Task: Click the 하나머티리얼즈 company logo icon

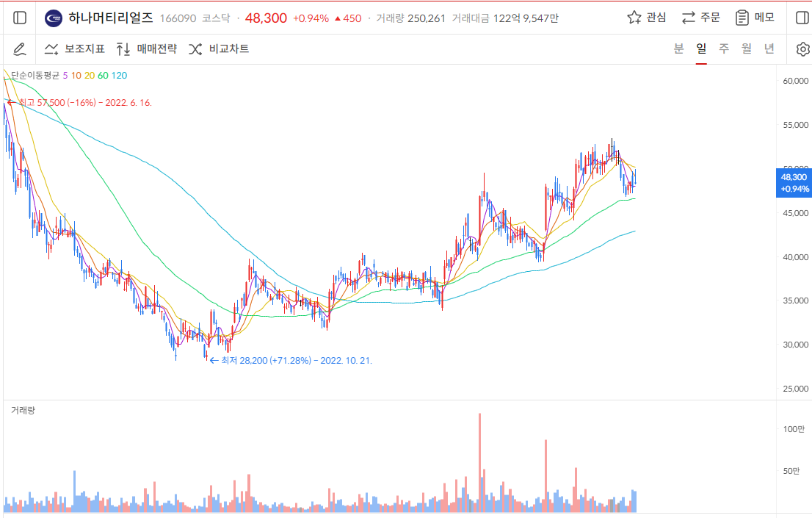Action: pos(54,18)
